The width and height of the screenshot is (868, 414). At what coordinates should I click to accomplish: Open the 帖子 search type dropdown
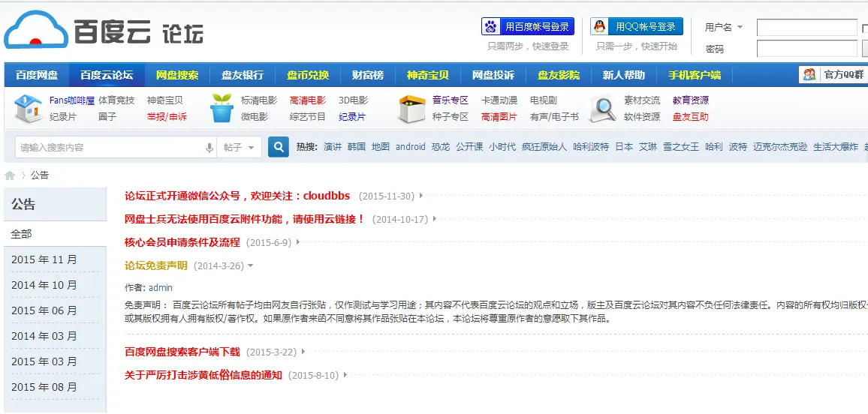[x=252, y=148]
